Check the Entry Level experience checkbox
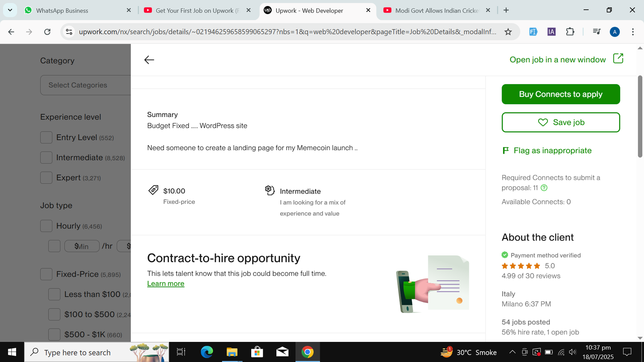This screenshot has height=362, width=644. point(46,138)
